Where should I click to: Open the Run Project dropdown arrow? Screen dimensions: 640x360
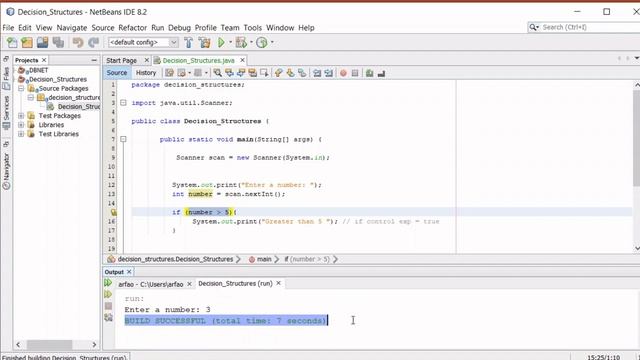230,42
